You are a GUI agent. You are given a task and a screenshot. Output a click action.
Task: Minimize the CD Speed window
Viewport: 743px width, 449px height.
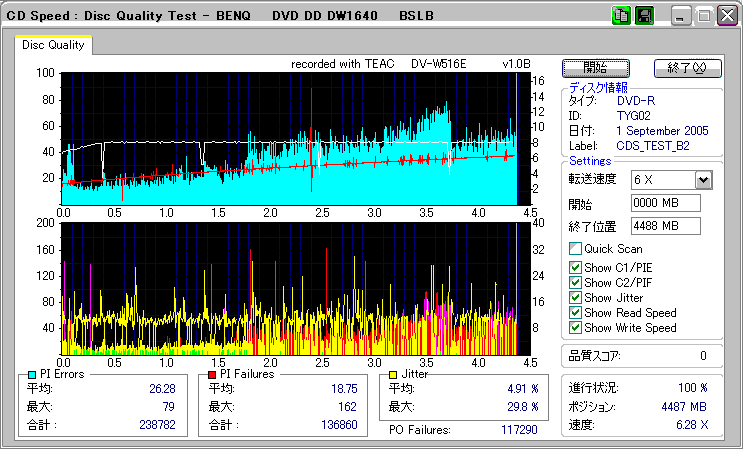click(681, 16)
